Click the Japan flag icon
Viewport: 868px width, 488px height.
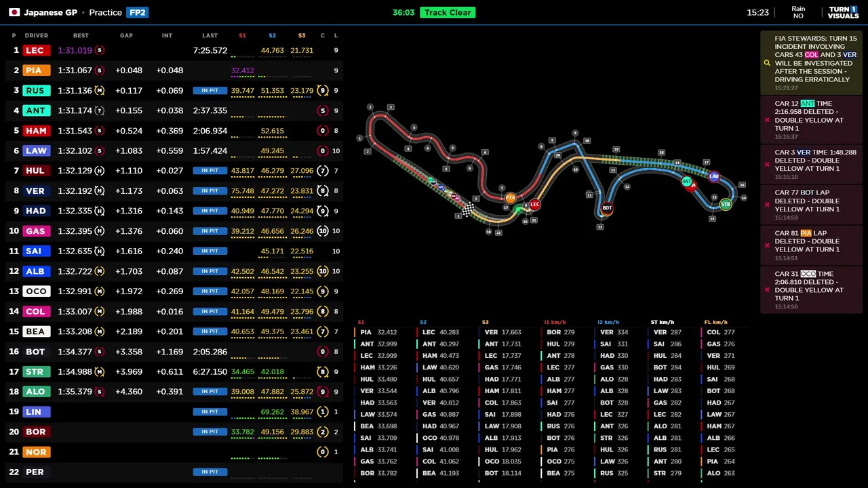14,12
